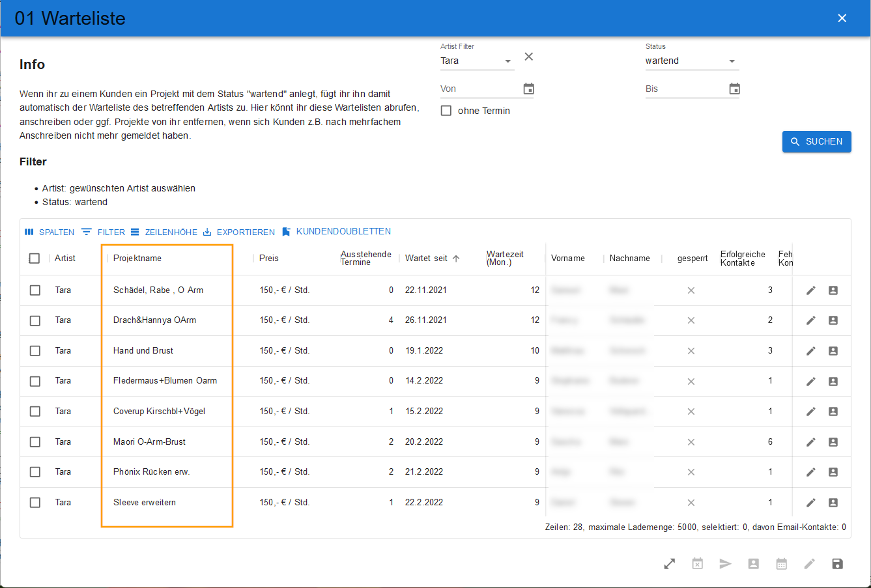Viewport: 871px width, 588px height.
Task: Check the Drach&Hannya OArm row
Action: (35, 320)
